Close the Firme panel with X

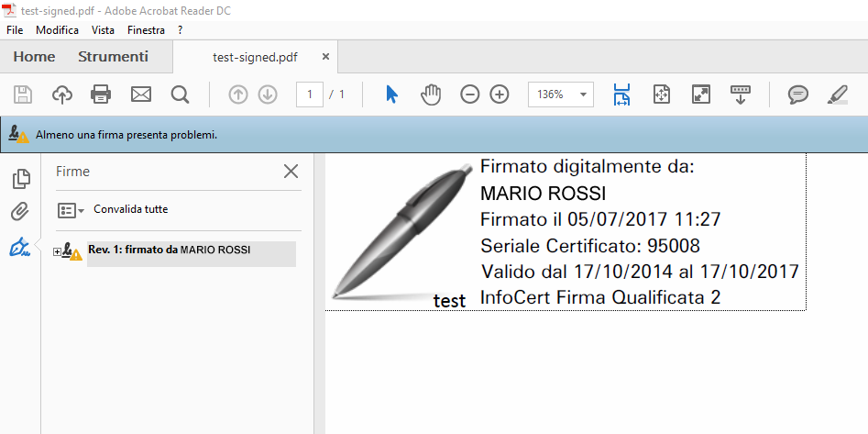point(291,172)
